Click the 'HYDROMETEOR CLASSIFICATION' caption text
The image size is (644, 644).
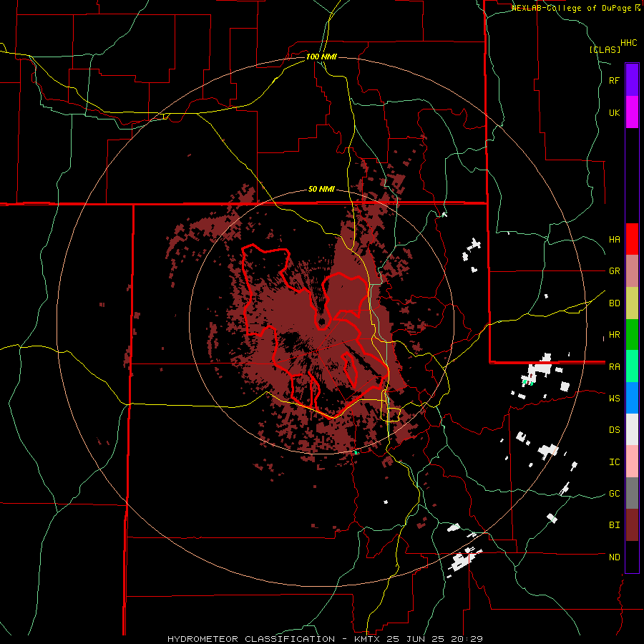click(x=251, y=639)
